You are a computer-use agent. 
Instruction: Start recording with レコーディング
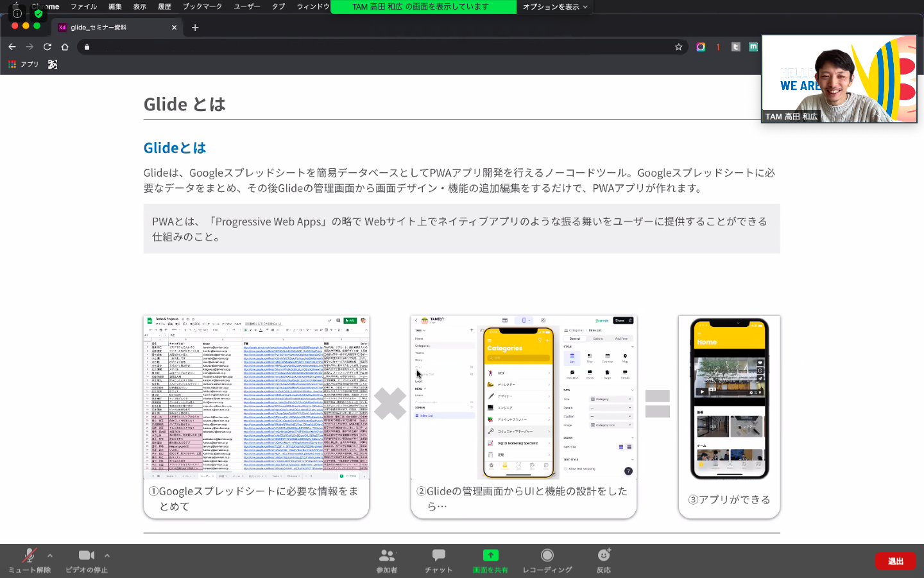pyautogui.click(x=547, y=561)
